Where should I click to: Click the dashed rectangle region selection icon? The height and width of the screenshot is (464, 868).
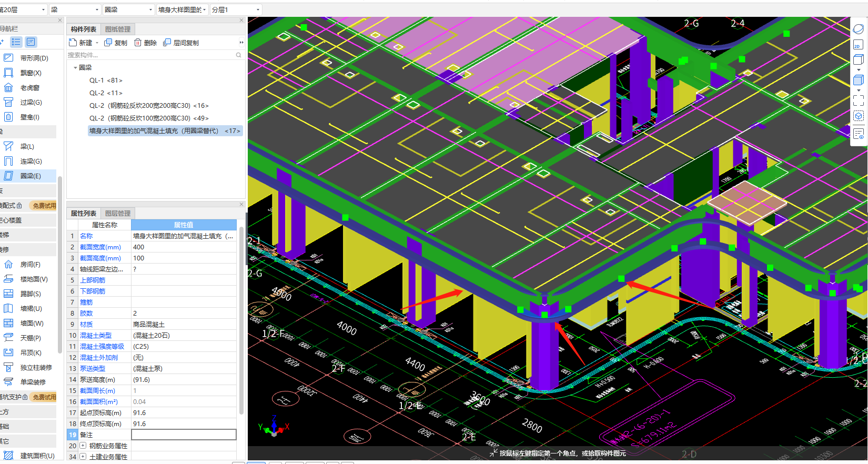coord(859,100)
